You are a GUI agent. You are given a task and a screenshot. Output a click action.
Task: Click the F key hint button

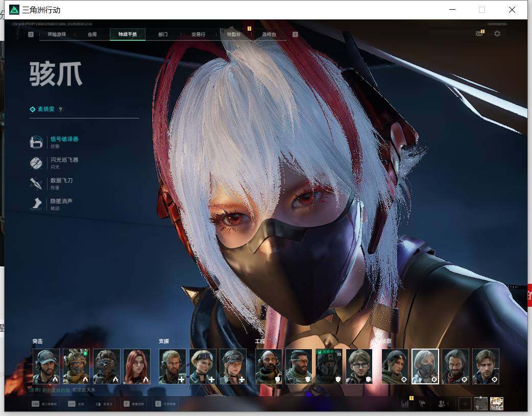[133, 404]
